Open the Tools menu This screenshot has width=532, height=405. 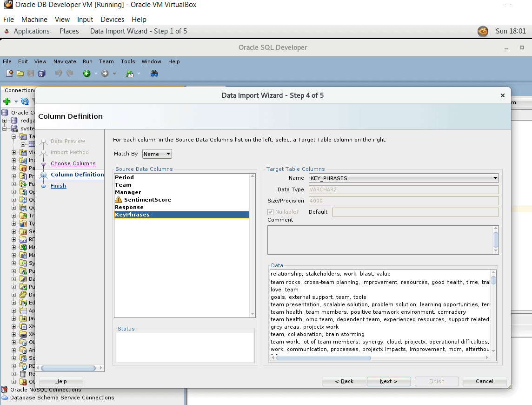click(x=128, y=61)
